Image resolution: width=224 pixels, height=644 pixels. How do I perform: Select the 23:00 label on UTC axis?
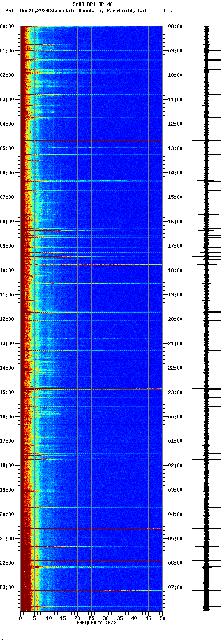(175, 392)
